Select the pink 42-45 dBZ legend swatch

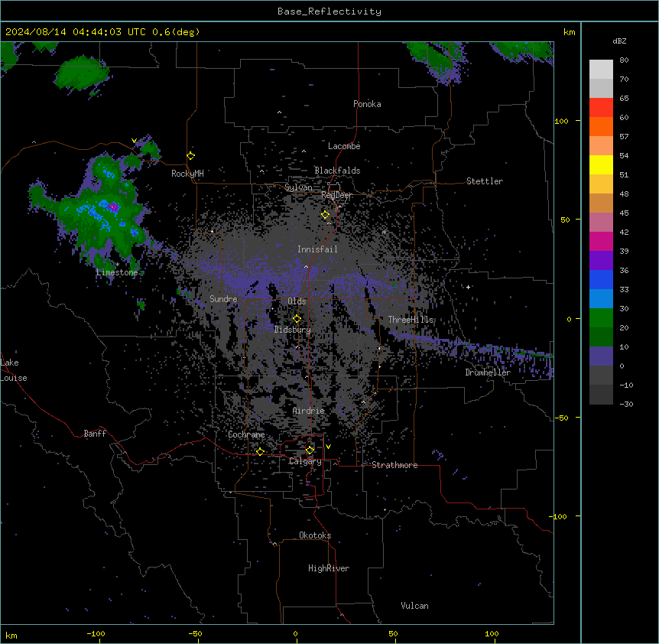tap(601, 222)
